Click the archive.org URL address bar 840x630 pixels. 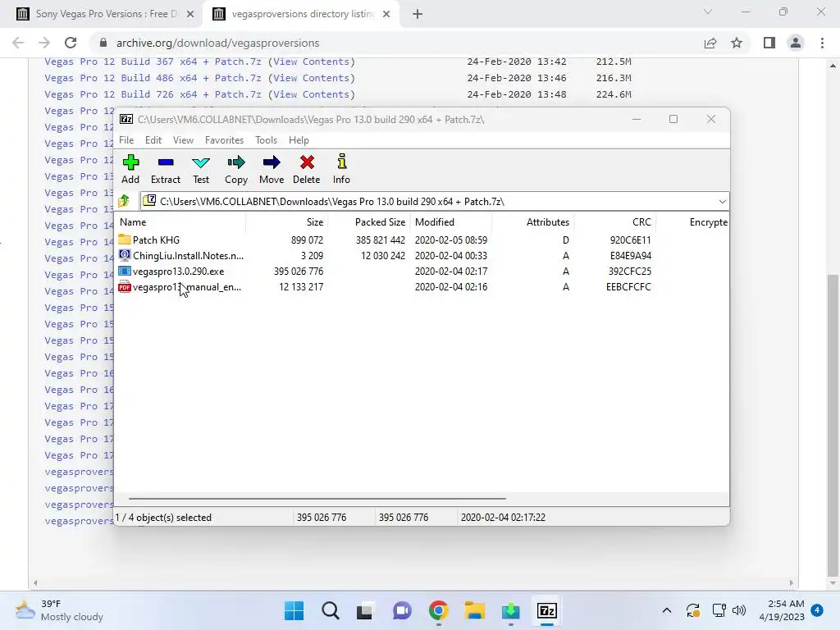[396, 43]
